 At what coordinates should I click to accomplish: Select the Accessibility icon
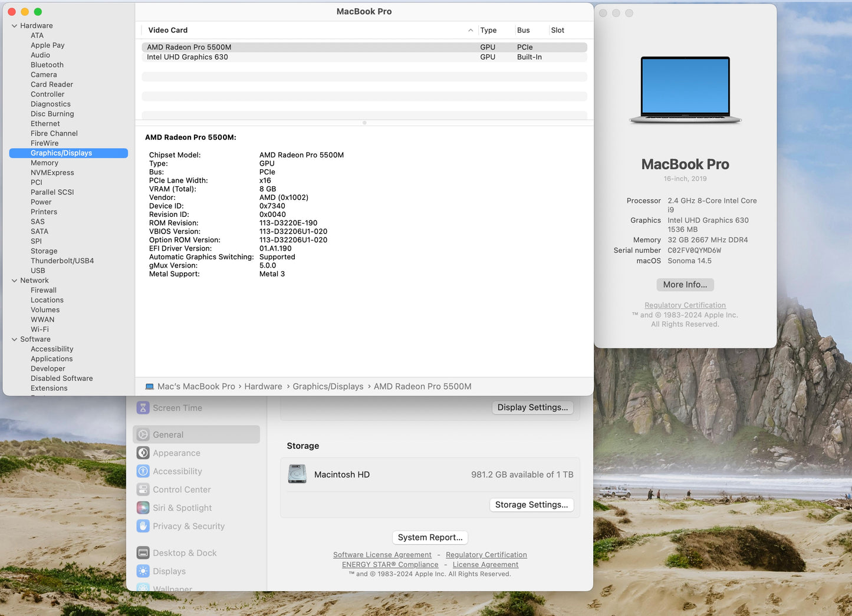coord(143,471)
